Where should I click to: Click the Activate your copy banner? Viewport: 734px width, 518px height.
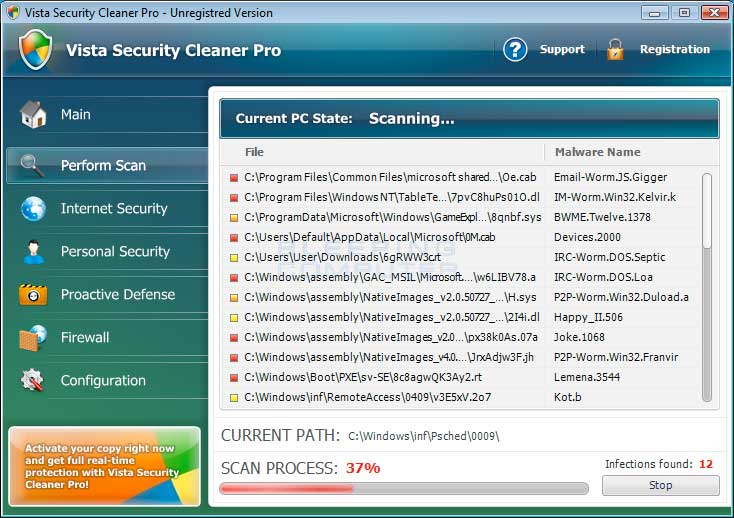click(x=104, y=466)
